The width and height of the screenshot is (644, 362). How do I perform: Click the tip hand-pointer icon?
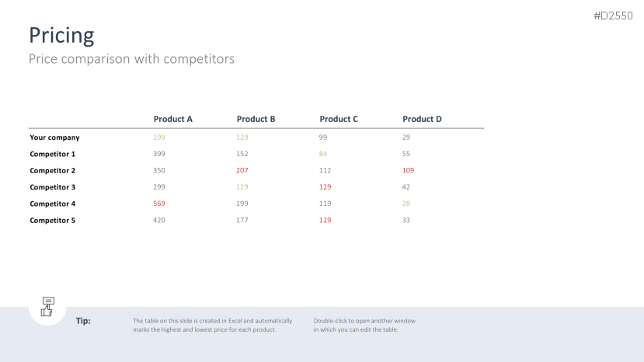coord(47,306)
